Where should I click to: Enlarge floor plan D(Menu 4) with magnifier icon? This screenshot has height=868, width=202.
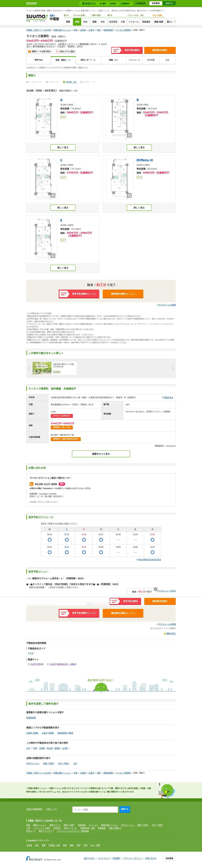tap(129, 195)
